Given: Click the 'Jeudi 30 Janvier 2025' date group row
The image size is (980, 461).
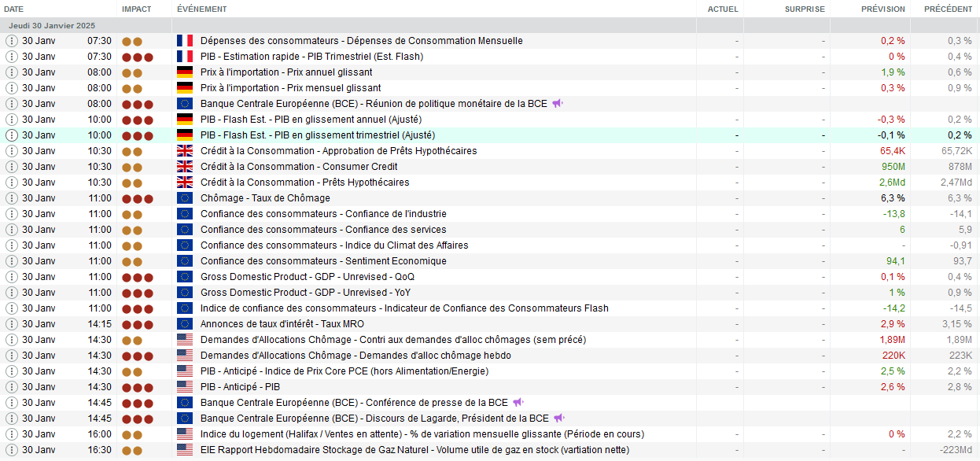Looking at the screenshot, I should click(x=490, y=25).
